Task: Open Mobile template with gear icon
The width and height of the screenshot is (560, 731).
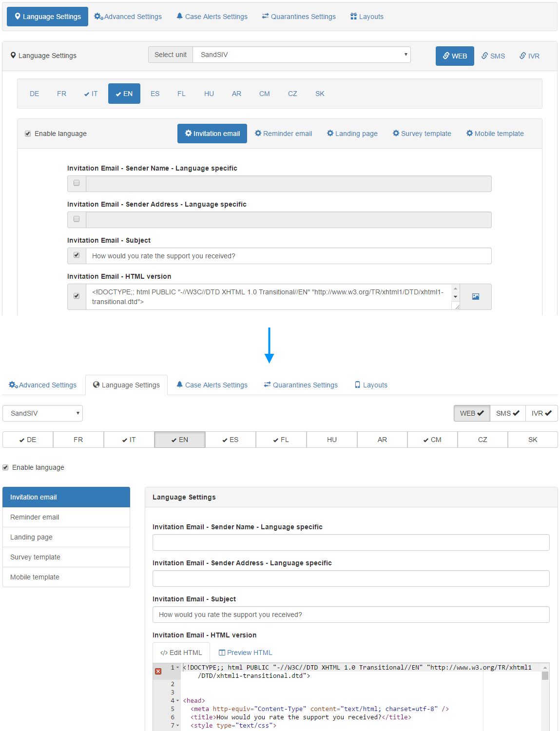Action: click(x=495, y=134)
